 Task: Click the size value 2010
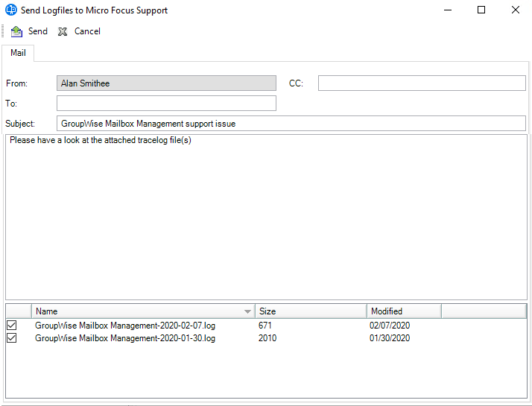click(267, 338)
